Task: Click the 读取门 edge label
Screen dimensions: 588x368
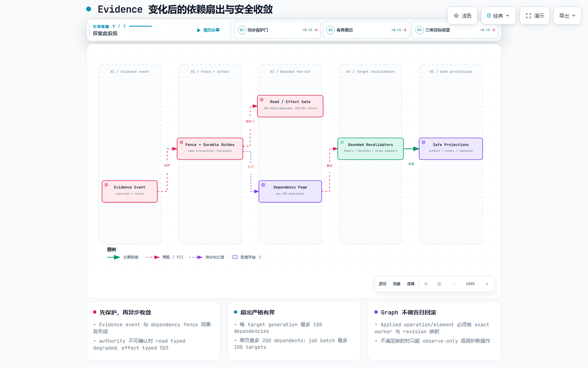Action: (250, 121)
